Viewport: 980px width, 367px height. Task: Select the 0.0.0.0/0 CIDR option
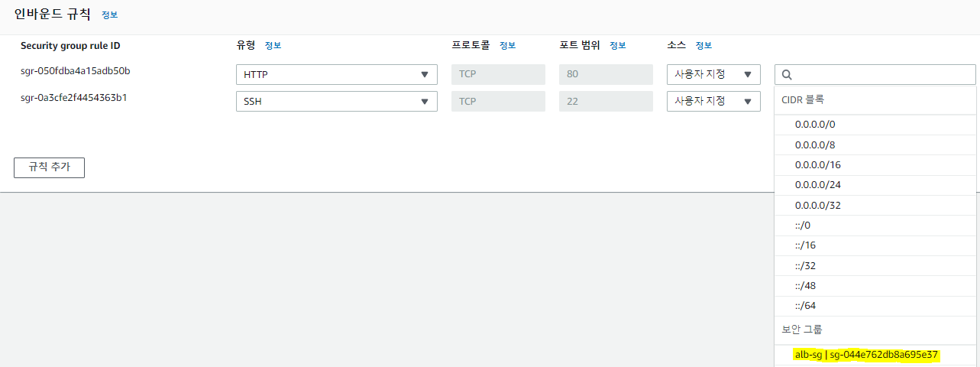810,124
